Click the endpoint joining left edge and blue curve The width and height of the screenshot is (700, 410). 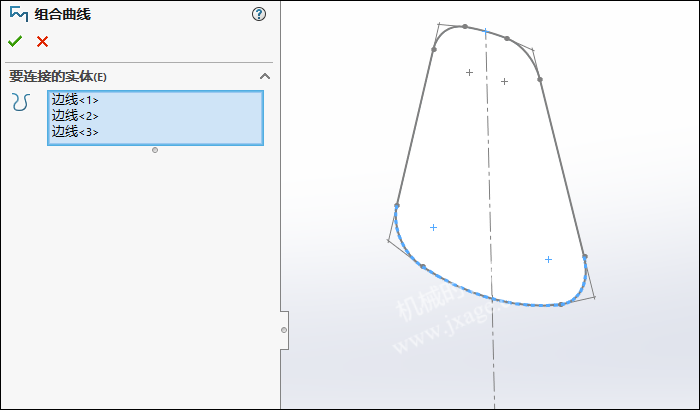(x=397, y=205)
